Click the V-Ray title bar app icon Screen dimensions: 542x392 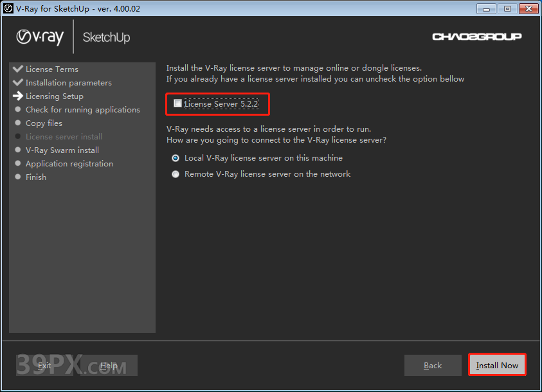pos(8,8)
